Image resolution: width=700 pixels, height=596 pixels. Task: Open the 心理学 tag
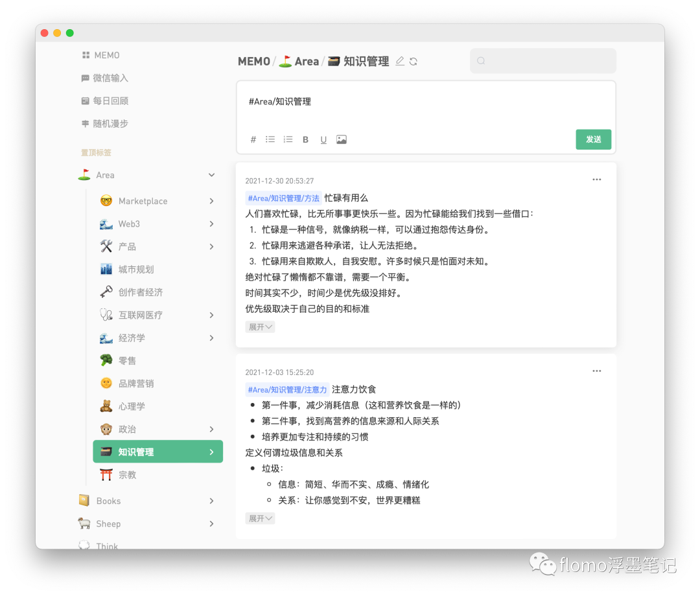[x=157, y=406]
